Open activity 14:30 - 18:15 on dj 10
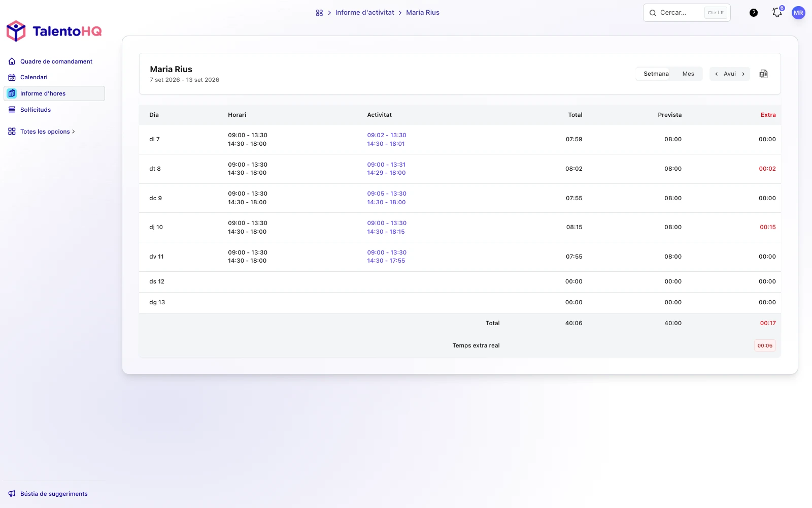This screenshot has height=508, width=812. (386, 232)
